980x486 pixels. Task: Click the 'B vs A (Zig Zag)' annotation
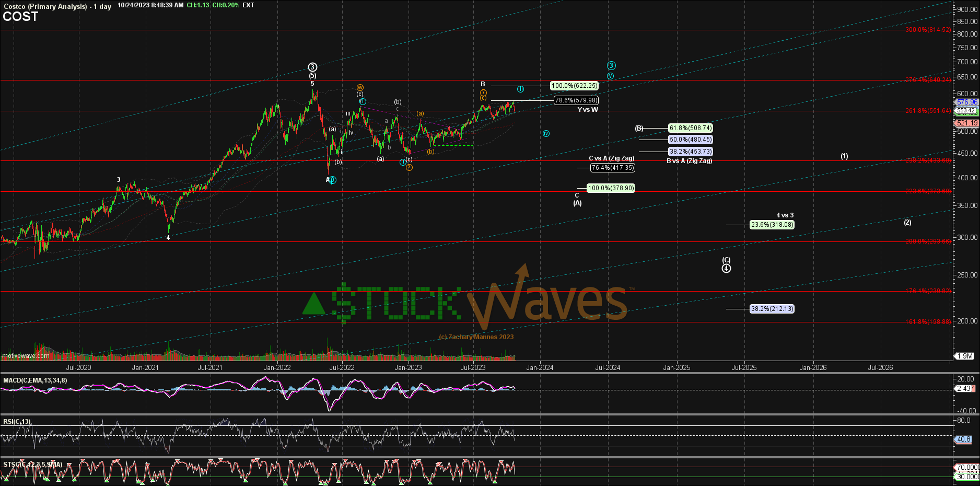click(x=690, y=161)
